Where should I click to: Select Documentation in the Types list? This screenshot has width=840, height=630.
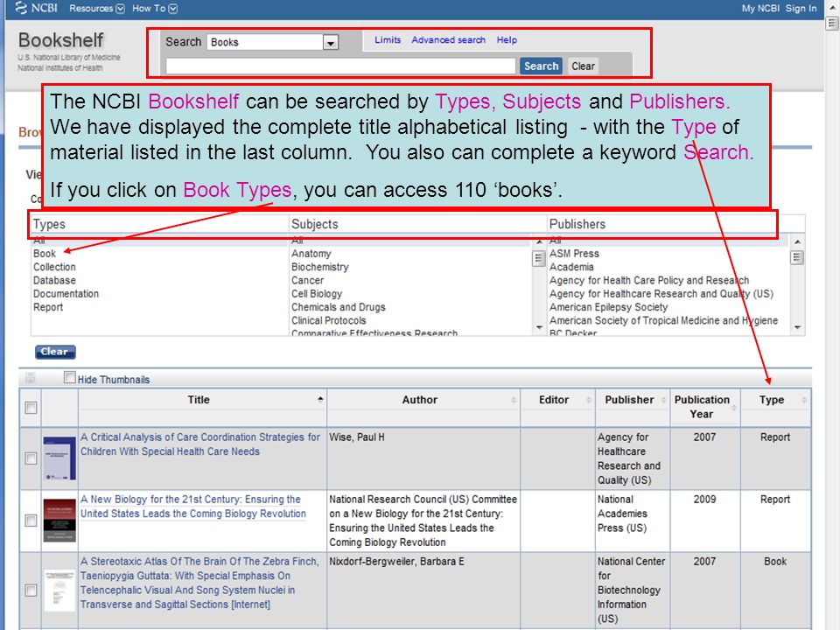click(66, 294)
